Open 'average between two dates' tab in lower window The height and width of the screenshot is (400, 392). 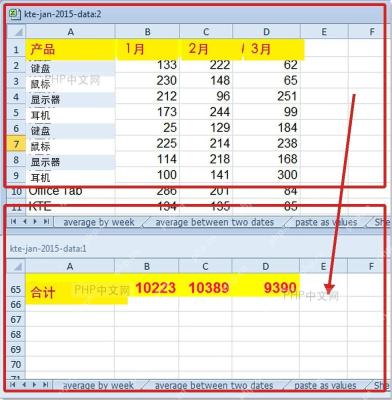click(x=214, y=386)
